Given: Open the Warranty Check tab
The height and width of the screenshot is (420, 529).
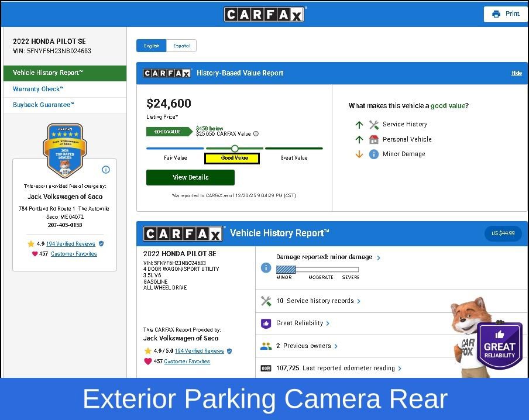Looking at the screenshot, I should pos(38,89).
